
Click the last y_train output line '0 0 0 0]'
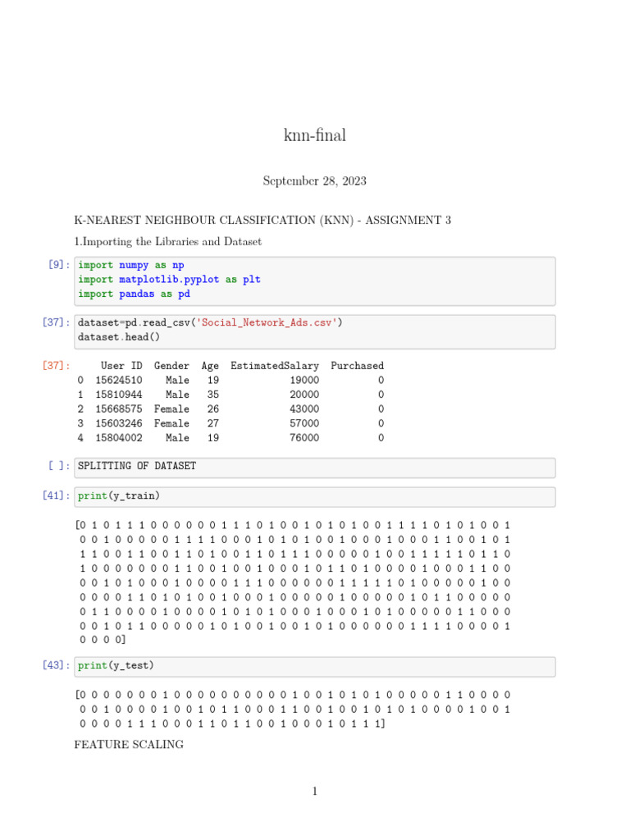[103, 640]
